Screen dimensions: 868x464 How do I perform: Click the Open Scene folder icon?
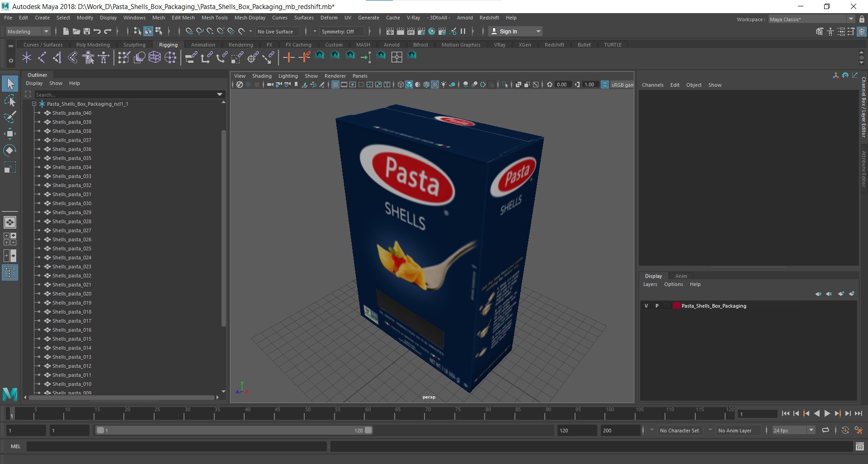[x=76, y=31]
